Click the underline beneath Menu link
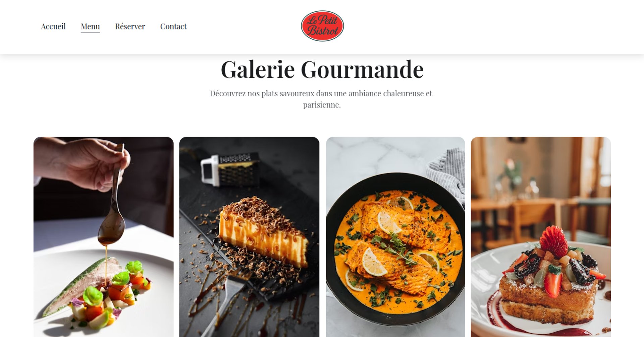The image size is (644, 337). point(90,33)
